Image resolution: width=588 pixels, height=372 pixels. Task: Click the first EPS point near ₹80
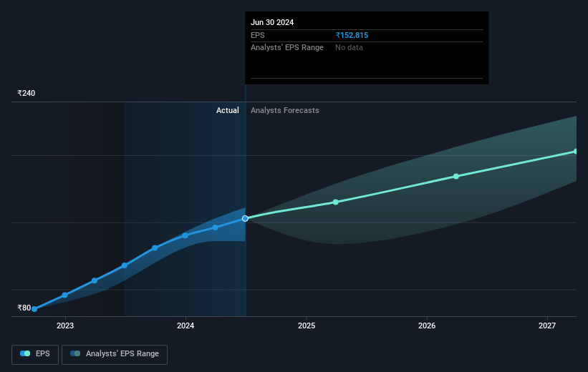(34, 309)
